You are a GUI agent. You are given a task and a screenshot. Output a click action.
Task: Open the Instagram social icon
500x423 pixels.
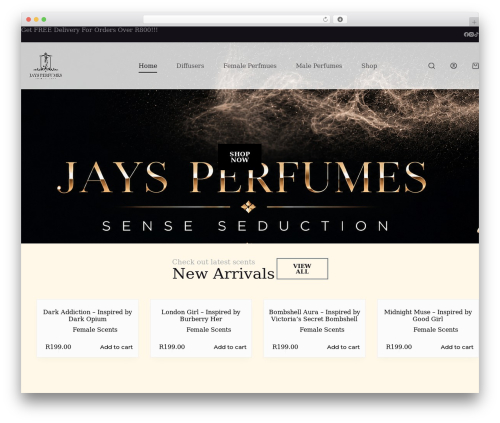(x=471, y=34)
